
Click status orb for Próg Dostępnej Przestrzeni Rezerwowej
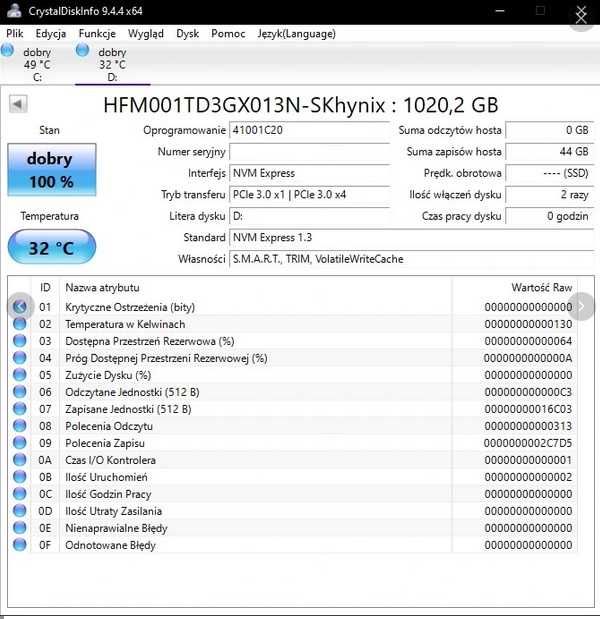click(19, 358)
